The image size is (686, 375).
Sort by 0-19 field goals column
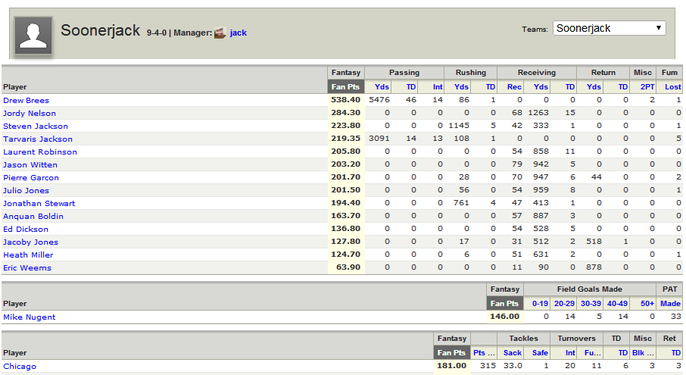point(540,303)
